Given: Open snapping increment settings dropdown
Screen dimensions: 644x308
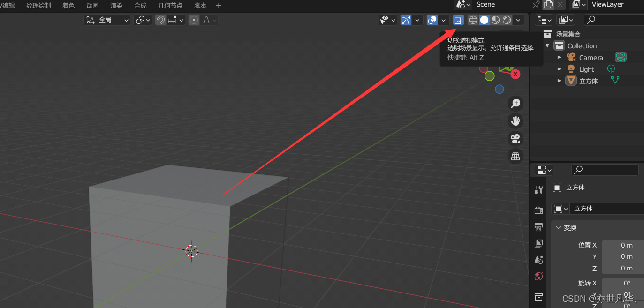Looking at the screenshot, I should click(x=176, y=20).
